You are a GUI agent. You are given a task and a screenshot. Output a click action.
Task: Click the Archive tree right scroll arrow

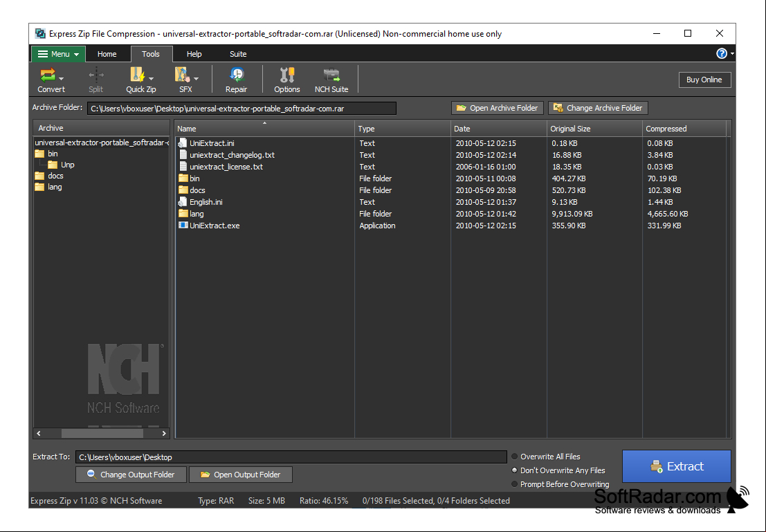[164, 433]
